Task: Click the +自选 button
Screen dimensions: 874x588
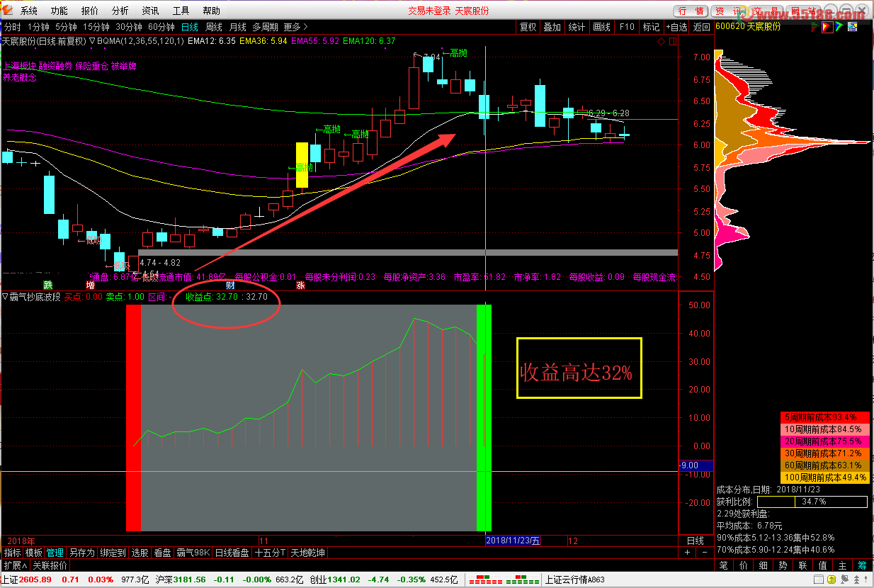Action: [x=676, y=27]
